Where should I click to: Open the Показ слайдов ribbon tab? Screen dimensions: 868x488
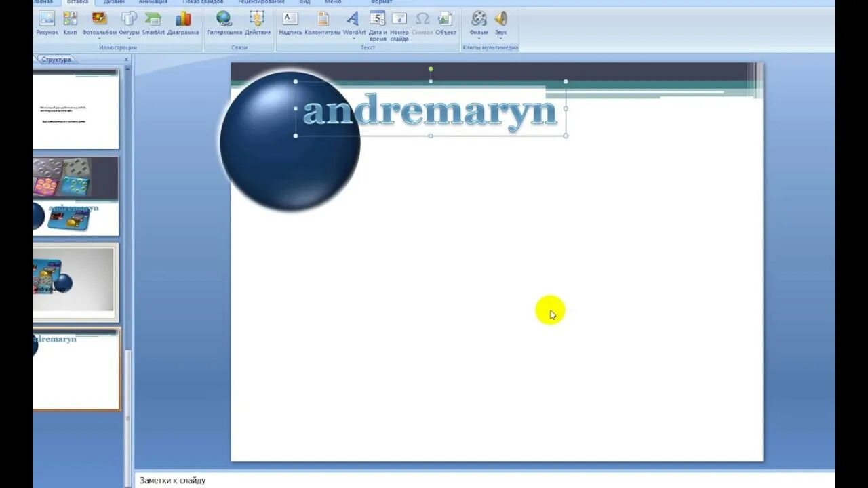tap(203, 2)
